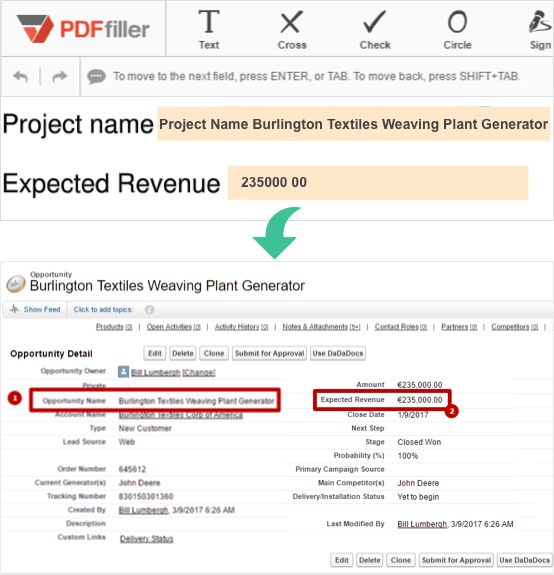Click the speech bubble hint icon
Image resolution: width=554 pixels, height=575 pixels.
[96, 77]
